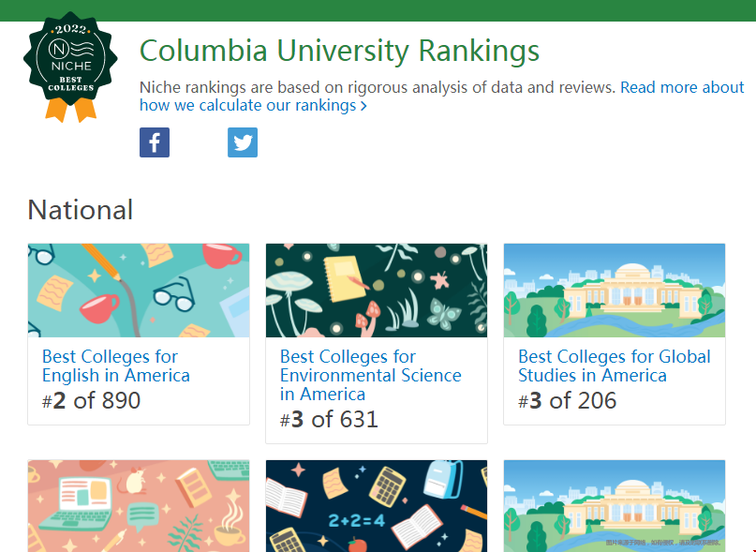Open Best Colleges for Global Studies in America
This screenshot has height=552, width=756.
click(x=615, y=366)
